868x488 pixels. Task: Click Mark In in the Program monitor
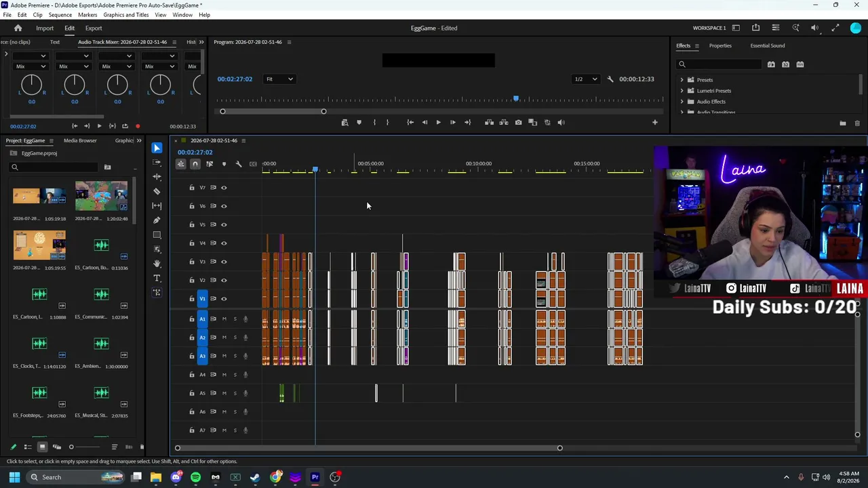point(374,123)
